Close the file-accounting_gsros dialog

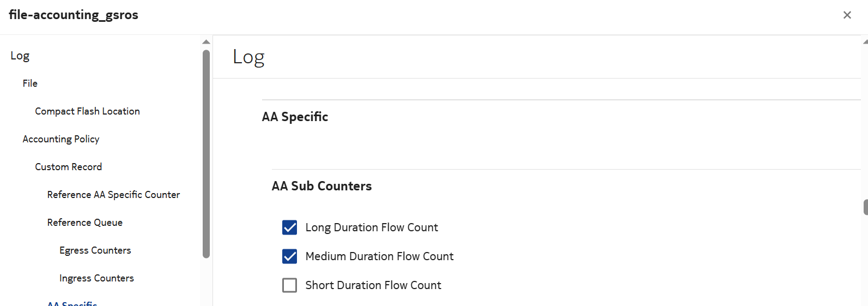pyautogui.click(x=847, y=15)
